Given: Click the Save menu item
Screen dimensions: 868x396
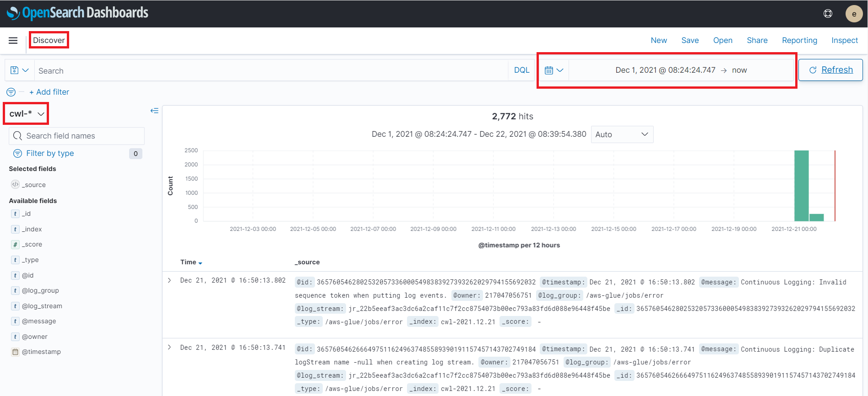Looking at the screenshot, I should click(690, 40).
